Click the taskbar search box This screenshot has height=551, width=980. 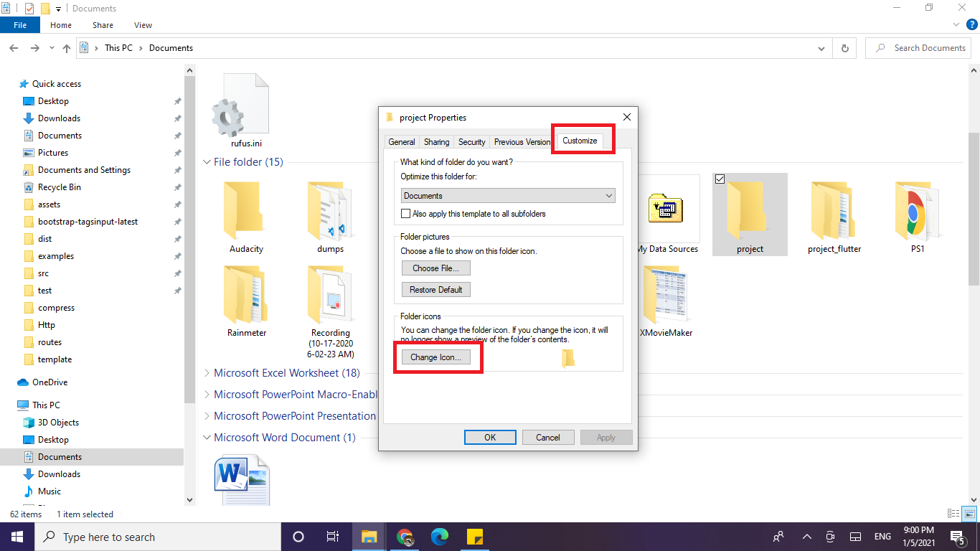158,537
